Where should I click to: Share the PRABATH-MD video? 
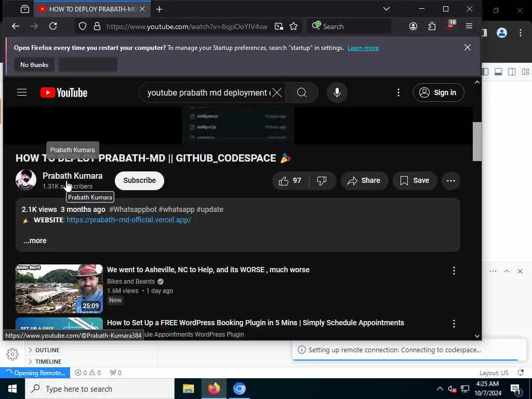[x=363, y=180]
